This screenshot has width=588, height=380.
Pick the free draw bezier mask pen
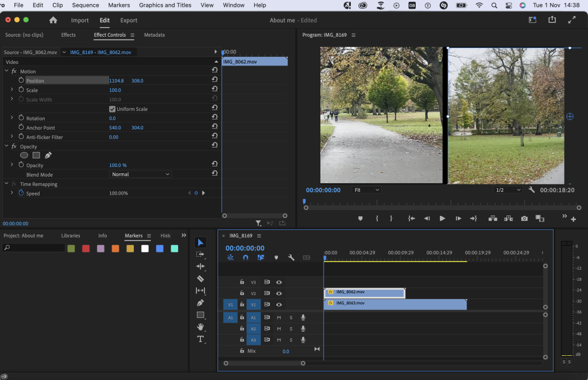(x=48, y=155)
